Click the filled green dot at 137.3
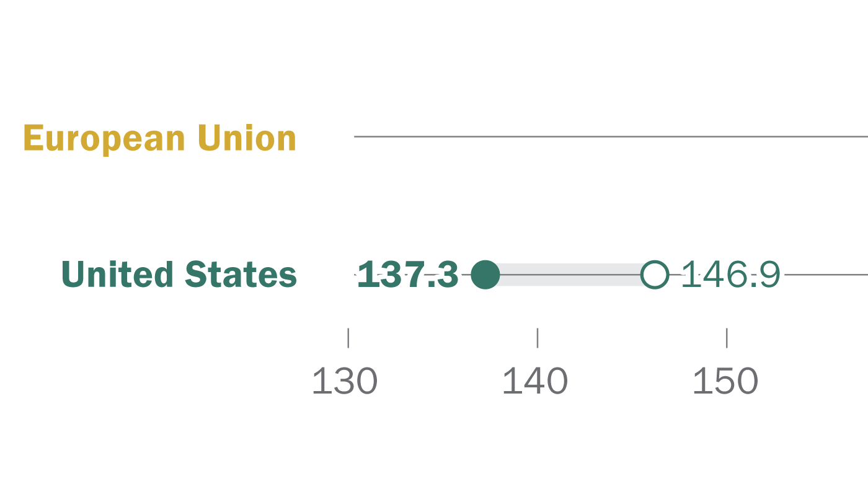Screen dimensions: 868x489 (485, 275)
